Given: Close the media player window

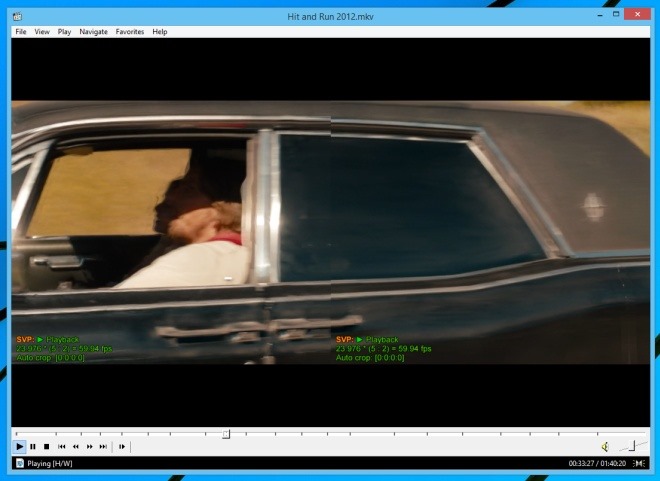Looking at the screenshot, I should [637, 14].
